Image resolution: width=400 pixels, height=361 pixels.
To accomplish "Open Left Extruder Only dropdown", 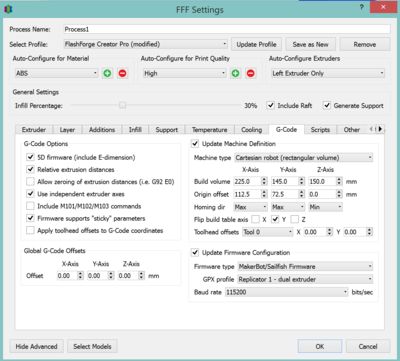I will [x=328, y=73].
